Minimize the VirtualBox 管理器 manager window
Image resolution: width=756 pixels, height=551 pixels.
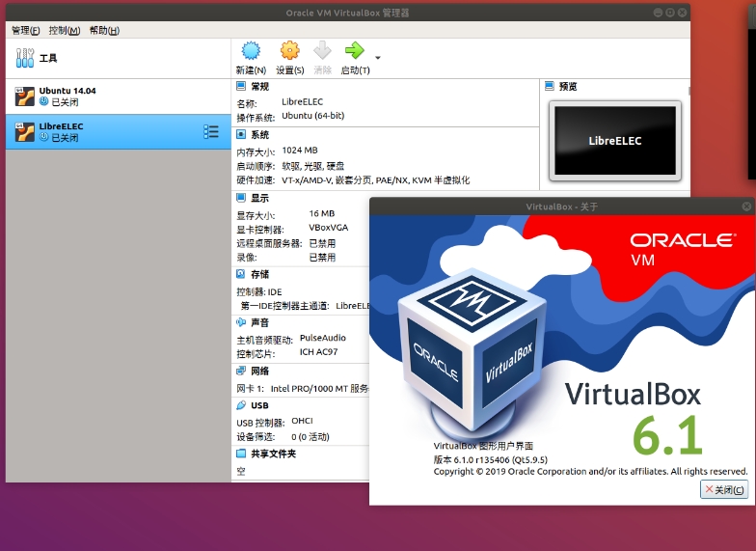point(659,13)
